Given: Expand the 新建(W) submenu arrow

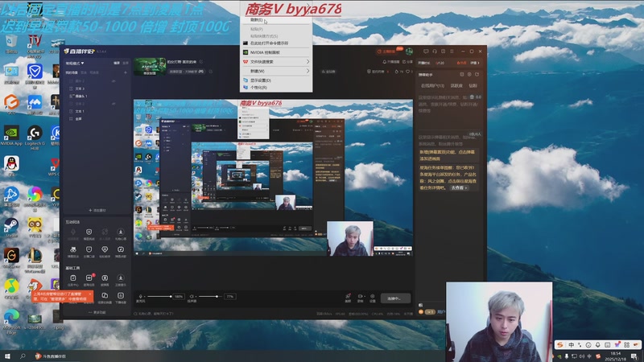Looking at the screenshot, I should pos(308,71).
